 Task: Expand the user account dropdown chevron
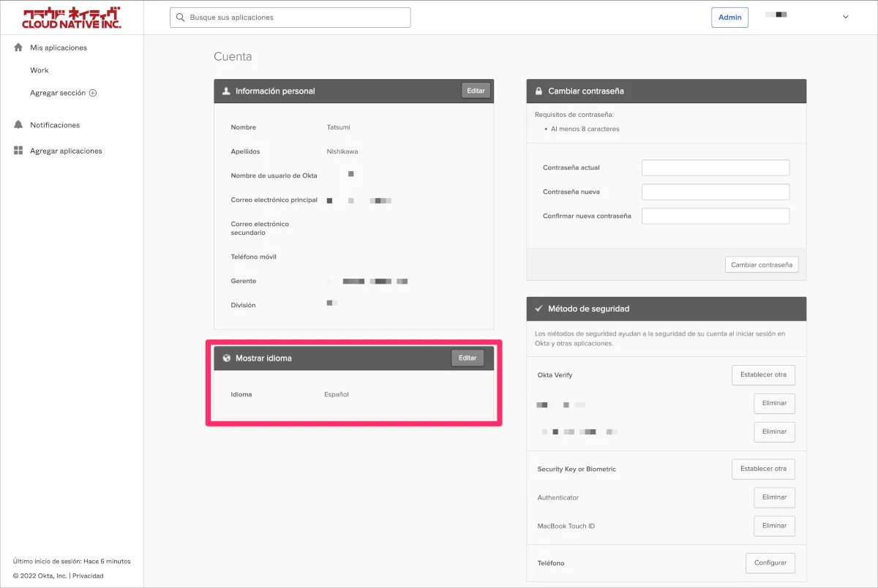tap(846, 18)
